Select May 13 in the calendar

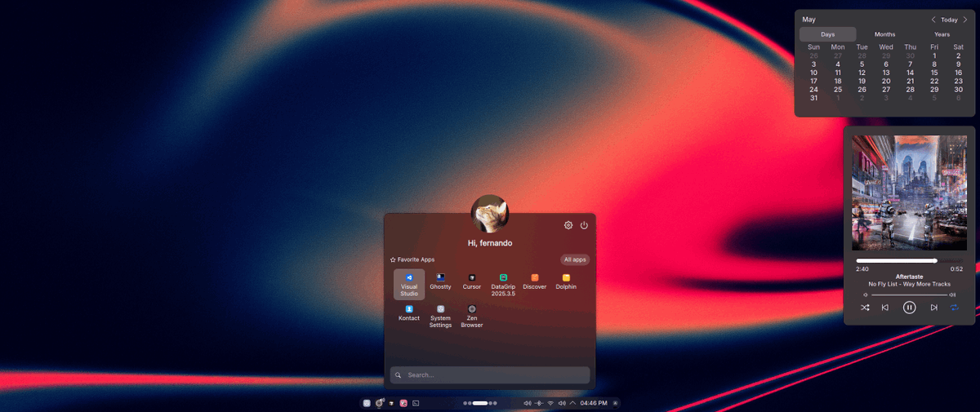coord(886,73)
